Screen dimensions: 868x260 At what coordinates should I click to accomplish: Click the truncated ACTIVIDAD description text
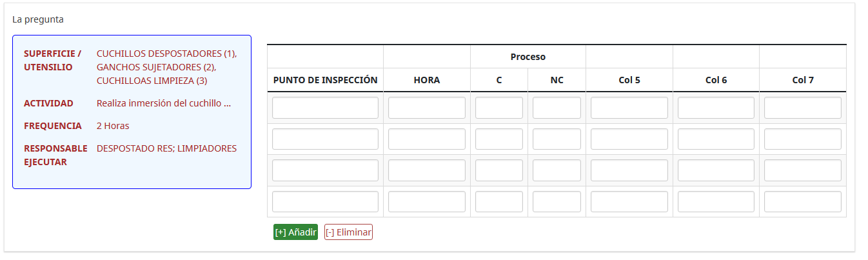164,103
